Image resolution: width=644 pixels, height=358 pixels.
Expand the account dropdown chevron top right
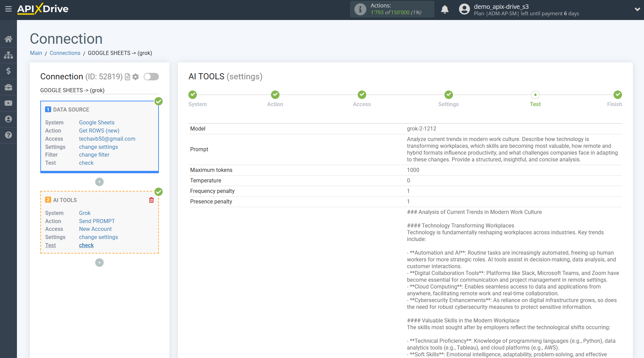point(637,9)
